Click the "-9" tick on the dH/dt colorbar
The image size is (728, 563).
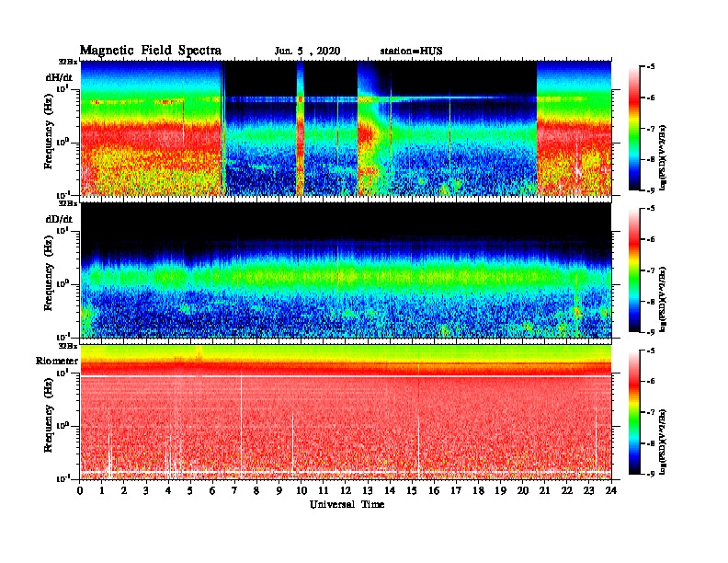651,190
